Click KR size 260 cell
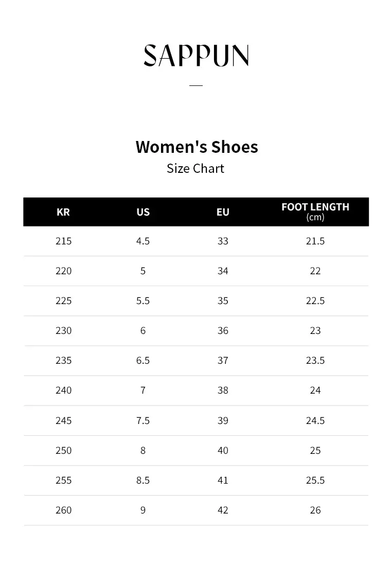Viewport: 392px width, 566px height. [x=64, y=510]
